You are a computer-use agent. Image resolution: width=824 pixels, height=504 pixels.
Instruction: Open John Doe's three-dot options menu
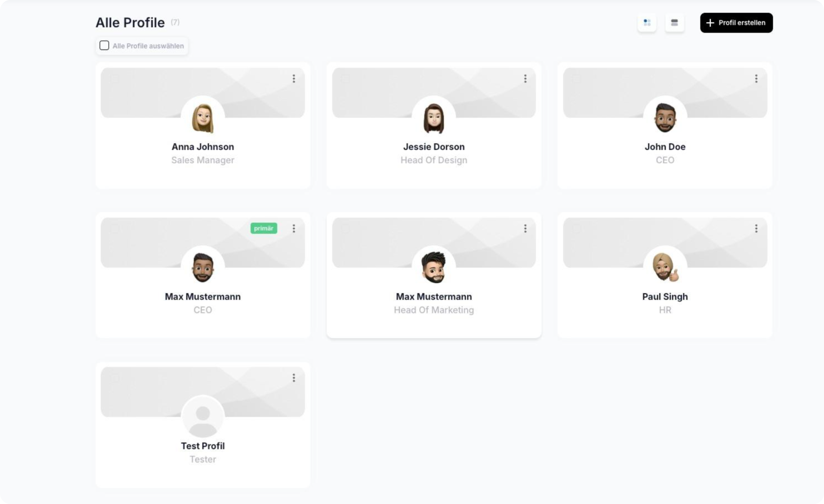[x=756, y=79]
